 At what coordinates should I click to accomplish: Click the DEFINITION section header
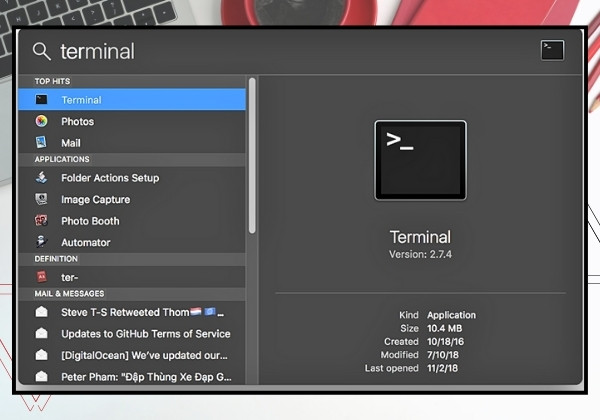tap(56, 259)
